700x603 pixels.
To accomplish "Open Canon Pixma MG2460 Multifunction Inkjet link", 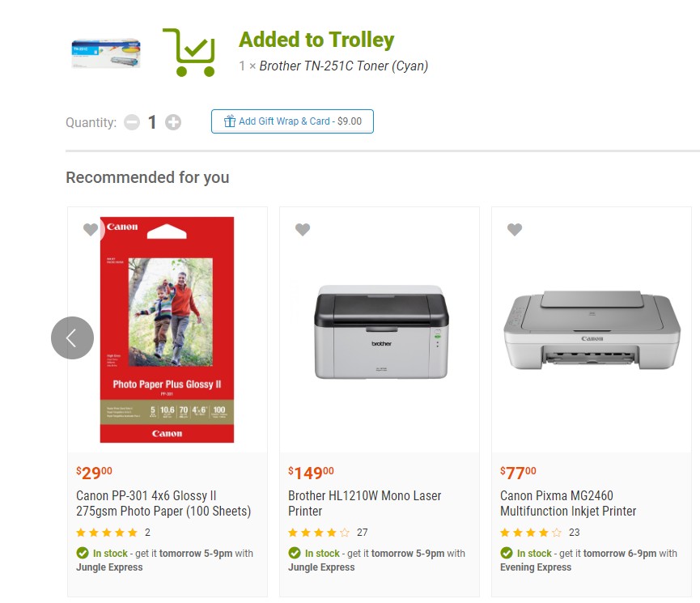I will click(x=568, y=503).
